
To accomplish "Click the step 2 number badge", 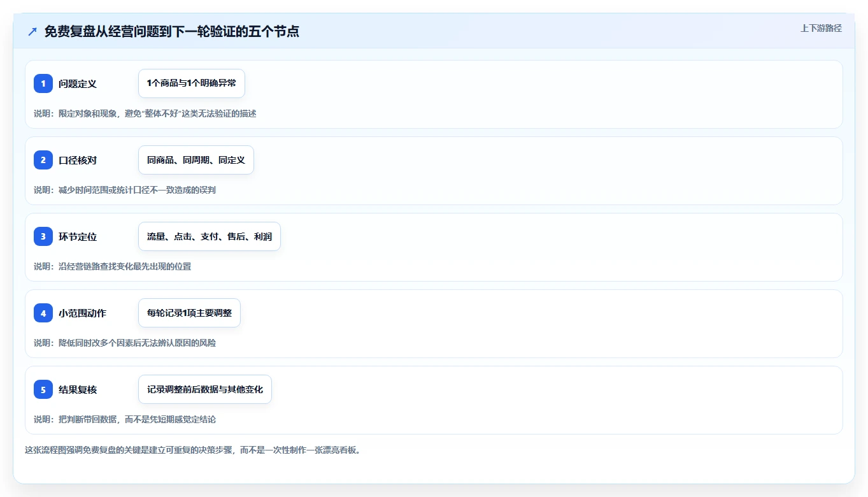I will 43,160.
